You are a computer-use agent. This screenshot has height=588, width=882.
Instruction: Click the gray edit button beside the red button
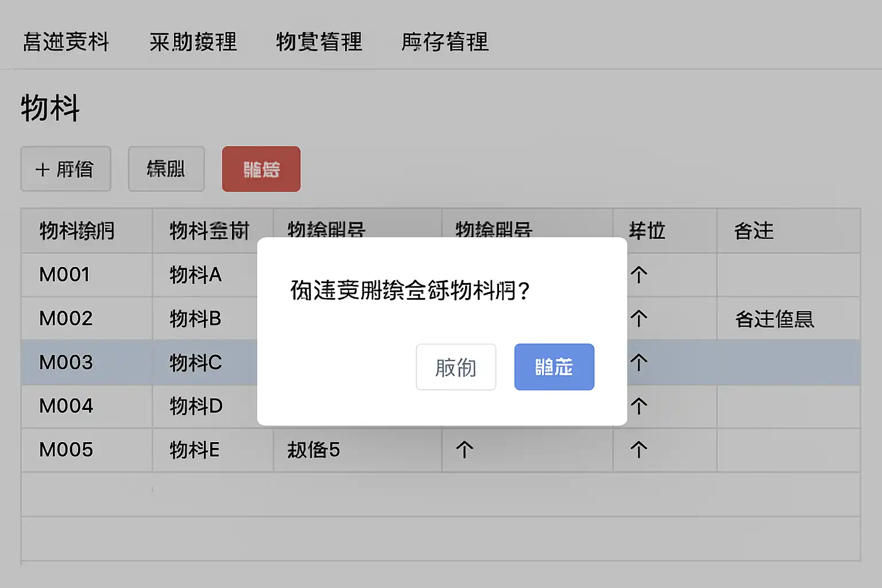pos(166,169)
